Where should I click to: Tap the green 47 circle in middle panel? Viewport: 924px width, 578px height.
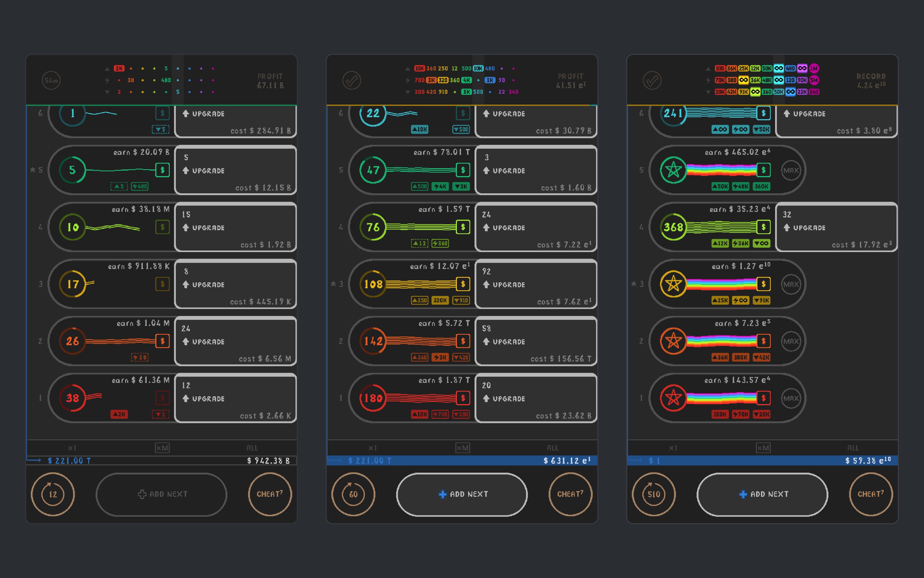coord(373,170)
